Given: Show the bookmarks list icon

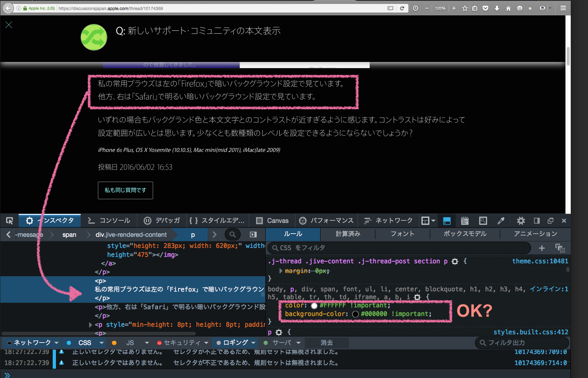Looking at the screenshot, I should click(475, 8).
